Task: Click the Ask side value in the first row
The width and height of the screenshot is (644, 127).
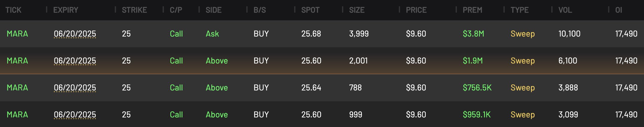Action: coord(212,34)
